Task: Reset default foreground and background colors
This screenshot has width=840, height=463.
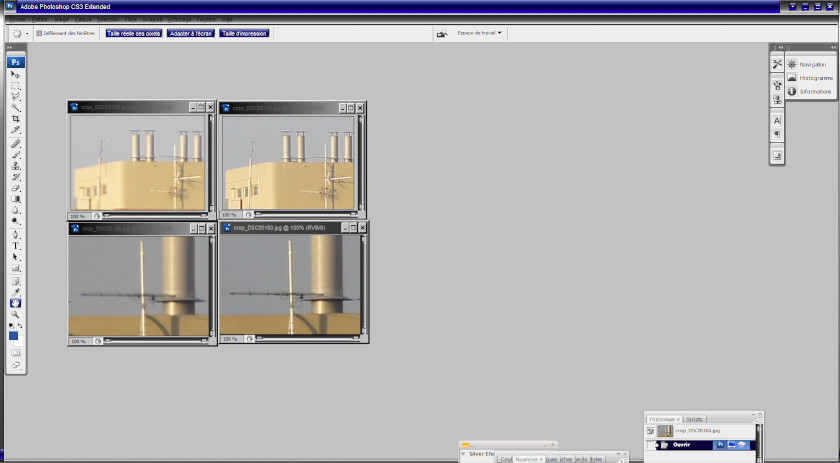Action: coord(11,325)
